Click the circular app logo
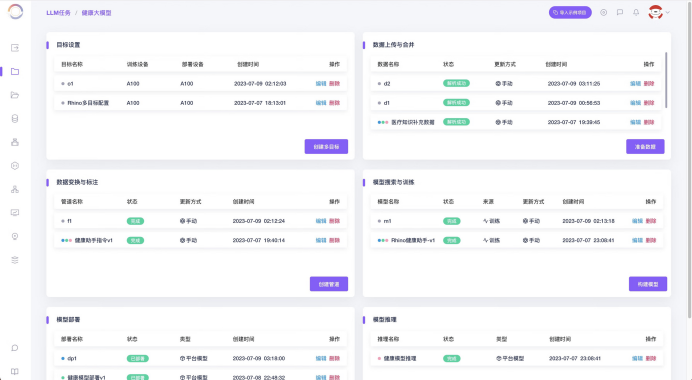The width and height of the screenshot is (692, 380). point(15,11)
